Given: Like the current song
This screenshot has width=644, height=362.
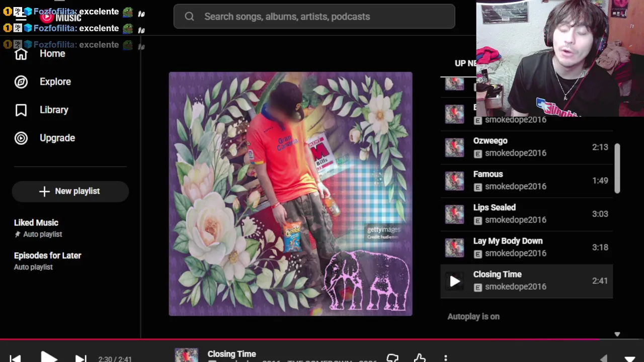Looking at the screenshot, I should tap(420, 358).
